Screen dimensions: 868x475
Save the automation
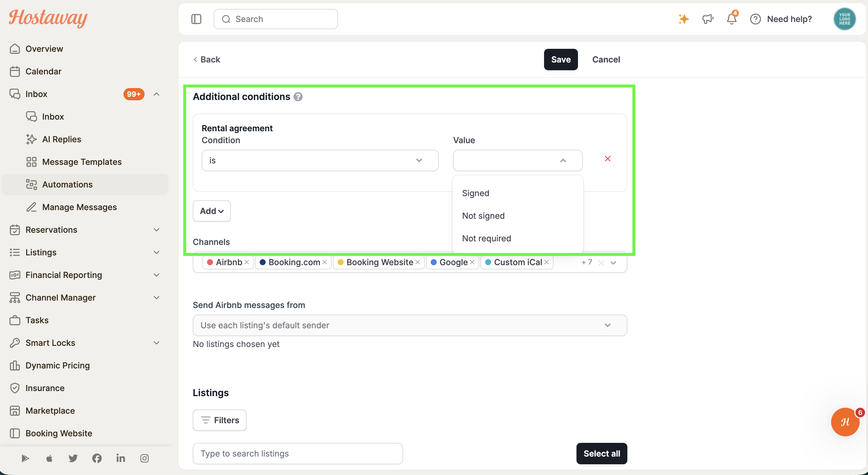click(x=561, y=60)
